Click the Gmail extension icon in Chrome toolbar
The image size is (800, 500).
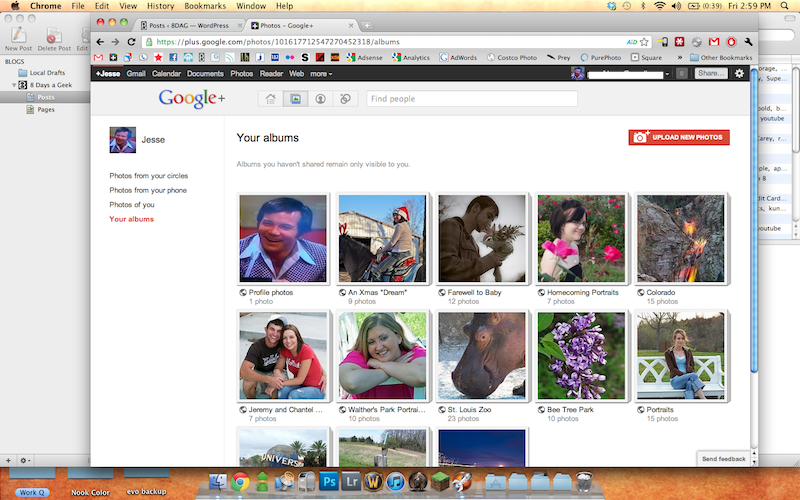tap(714, 42)
